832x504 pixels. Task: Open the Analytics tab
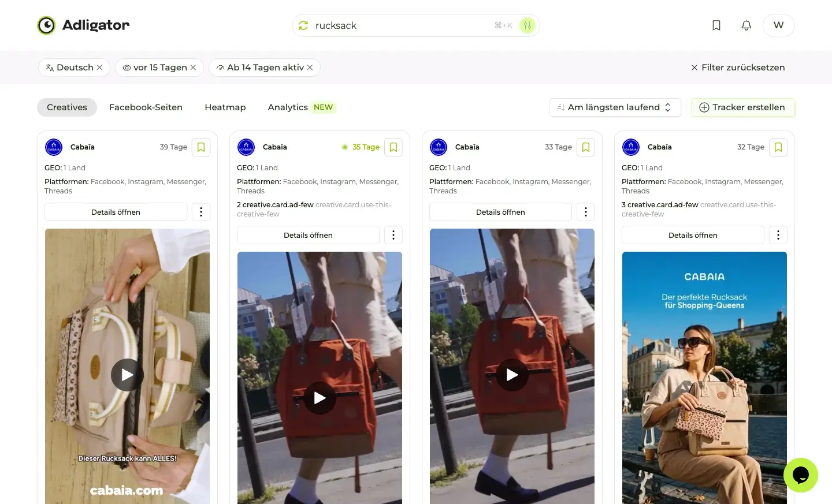288,107
